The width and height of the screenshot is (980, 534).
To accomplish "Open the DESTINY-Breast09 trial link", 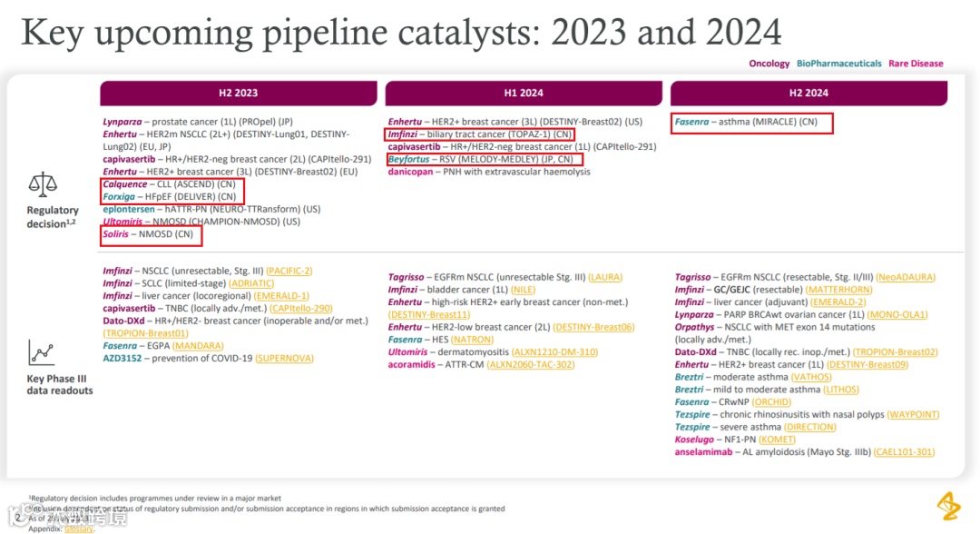I will (867, 364).
